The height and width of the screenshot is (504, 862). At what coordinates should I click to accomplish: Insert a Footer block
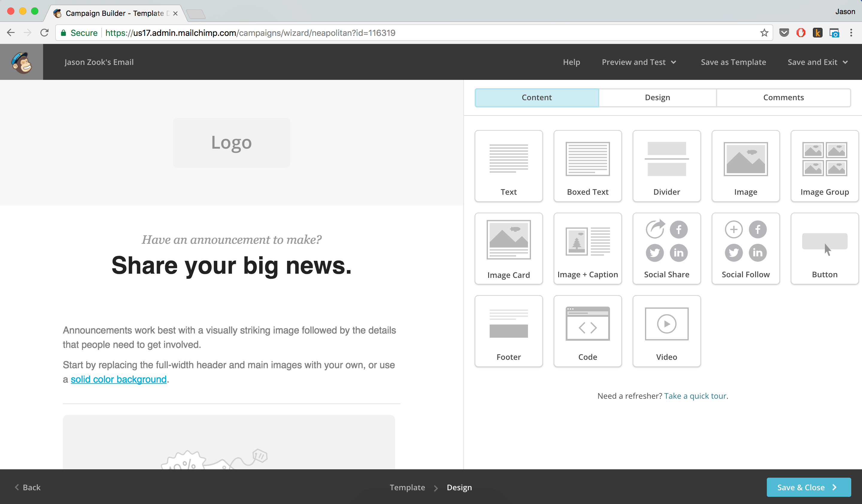pos(508,331)
